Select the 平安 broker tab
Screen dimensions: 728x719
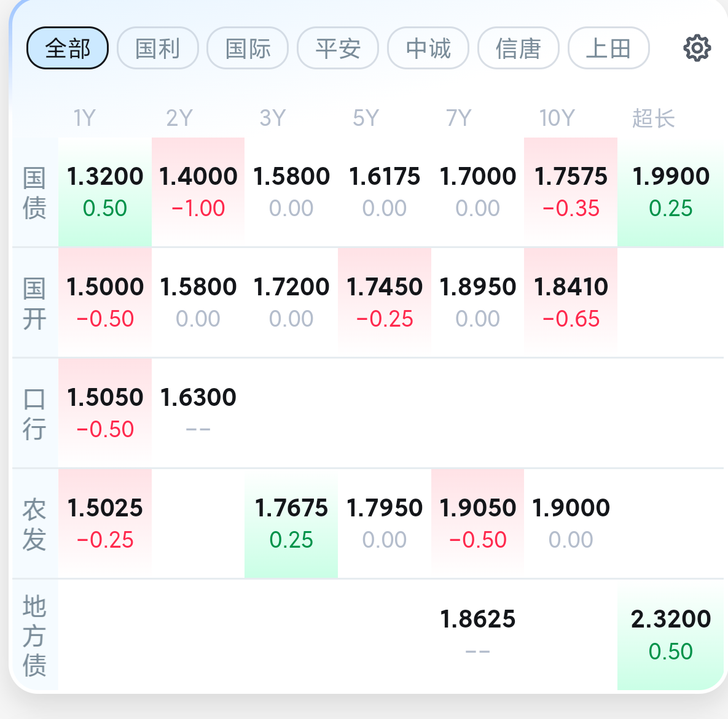tap(338, 48)
